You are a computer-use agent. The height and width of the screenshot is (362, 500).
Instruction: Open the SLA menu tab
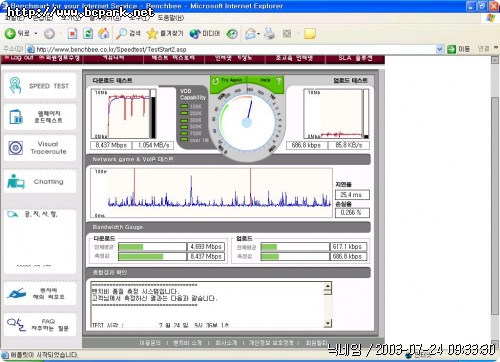click(x=355, y=58)
